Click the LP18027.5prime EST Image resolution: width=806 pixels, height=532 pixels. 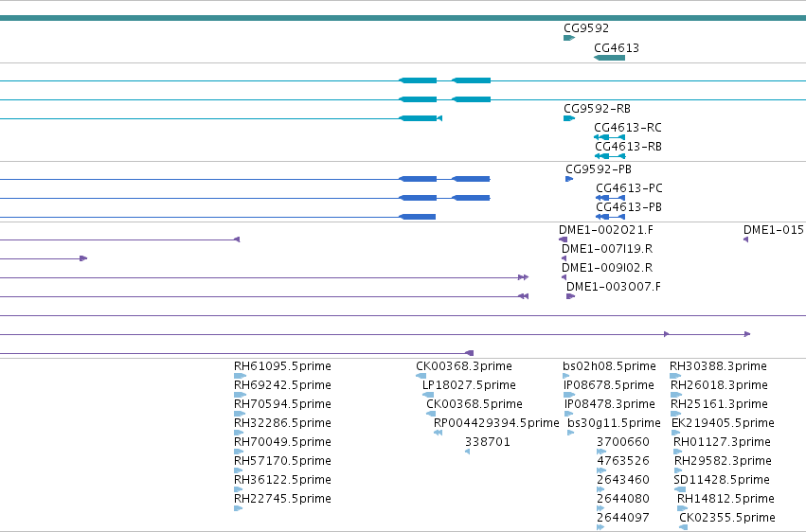tap(428, 395)
